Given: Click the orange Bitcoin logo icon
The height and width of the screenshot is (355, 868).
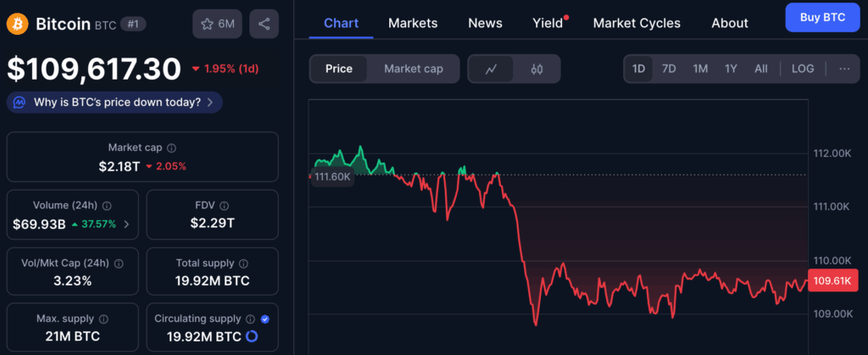Looking at the screenshot, I should click(x=17, y=23).
